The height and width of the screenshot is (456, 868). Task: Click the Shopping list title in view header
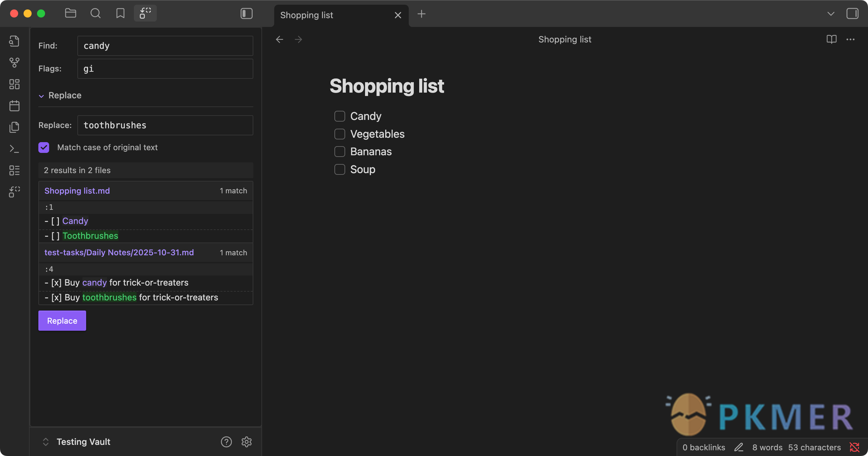tap(565, 39)
